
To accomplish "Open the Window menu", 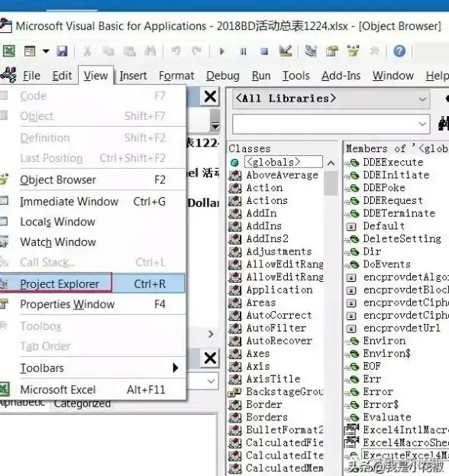I will (x=392, y=76).
